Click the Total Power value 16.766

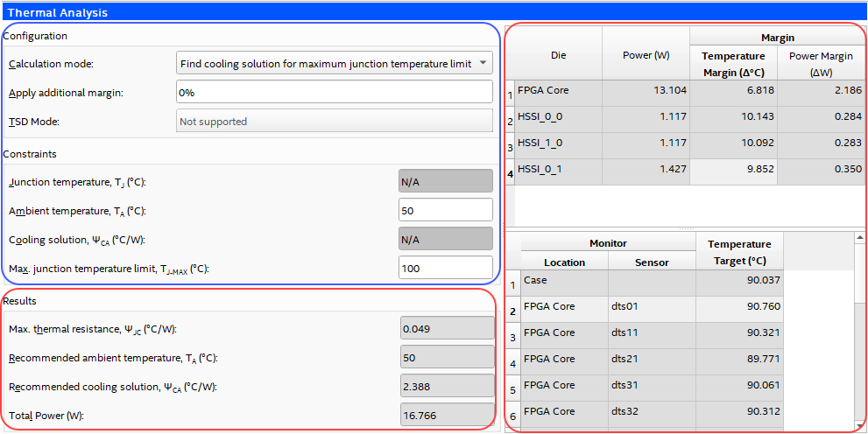(x=447, y=416)
